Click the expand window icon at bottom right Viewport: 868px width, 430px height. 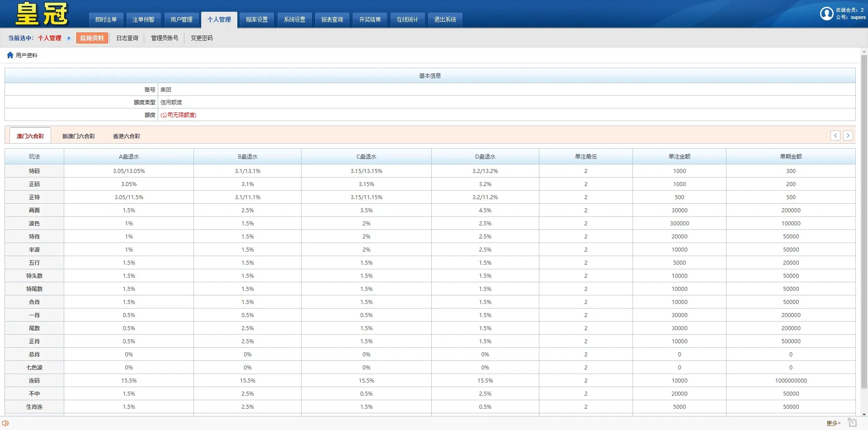tap(852, 423)
